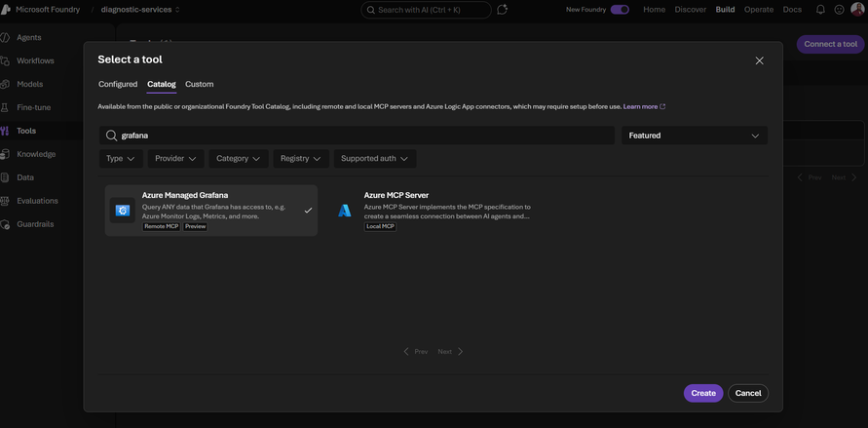Viewport: 868px width, 428px height.
Task: Click the Learn more external link icon
Action: point(662,107)
